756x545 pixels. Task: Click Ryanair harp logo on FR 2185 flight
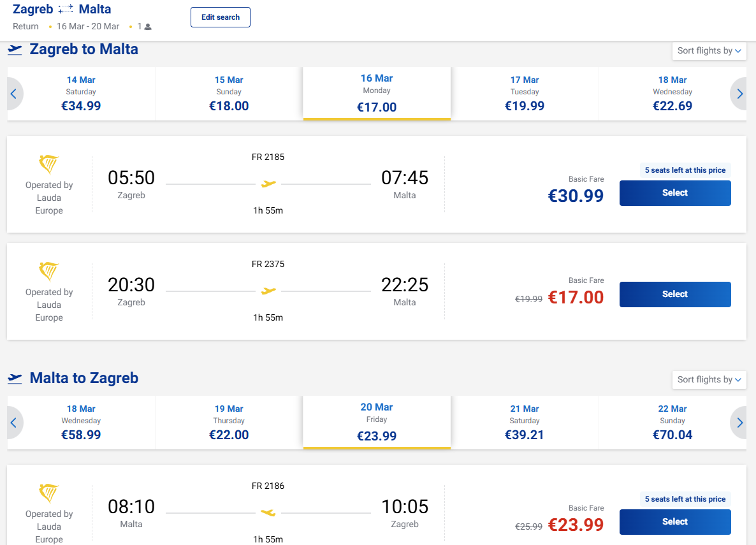(x=49, y=165)
